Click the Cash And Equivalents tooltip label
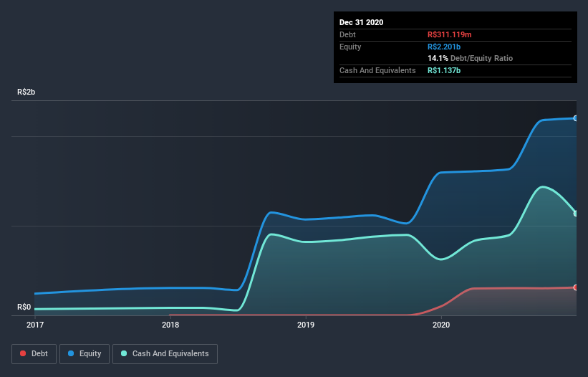Image resolution: width=588 pixels, height=377 pixels. pos(377,70)
